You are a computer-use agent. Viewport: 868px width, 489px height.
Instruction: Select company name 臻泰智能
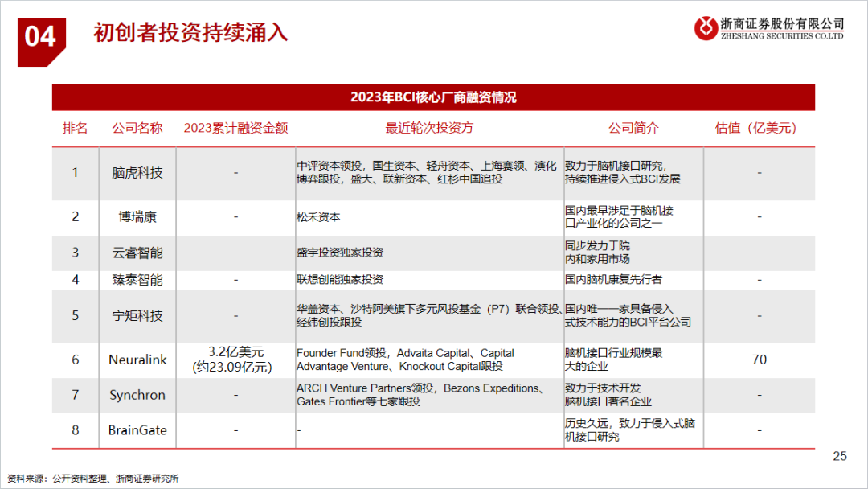click(x=137, y=280)
